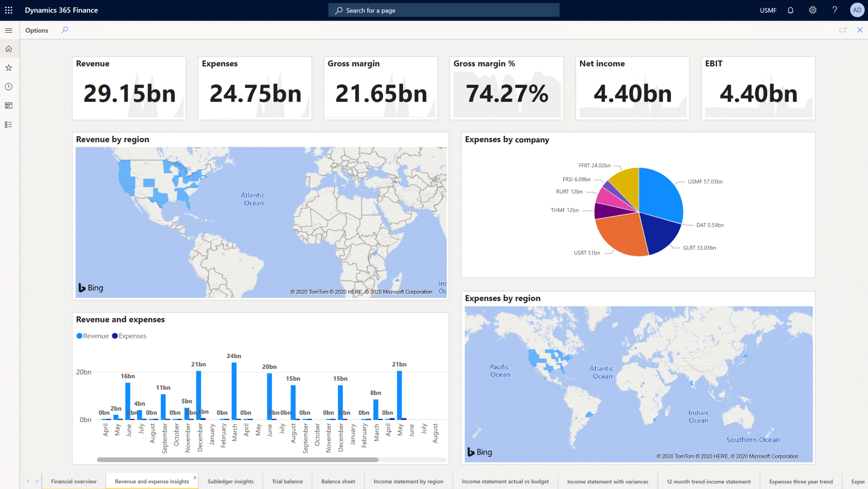
Task: Open the Balance sheet tab
Action: click(338, 481)
